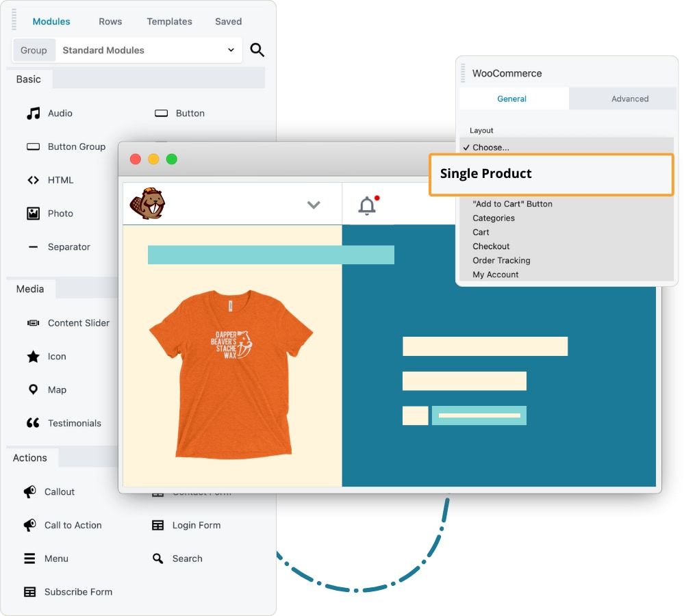Select the Menu hamburger icon
The image size is (684, 616).
click(29, 559)
